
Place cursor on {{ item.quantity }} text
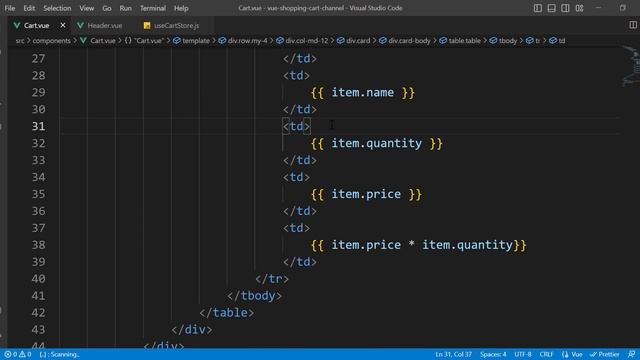pos(376,143)
